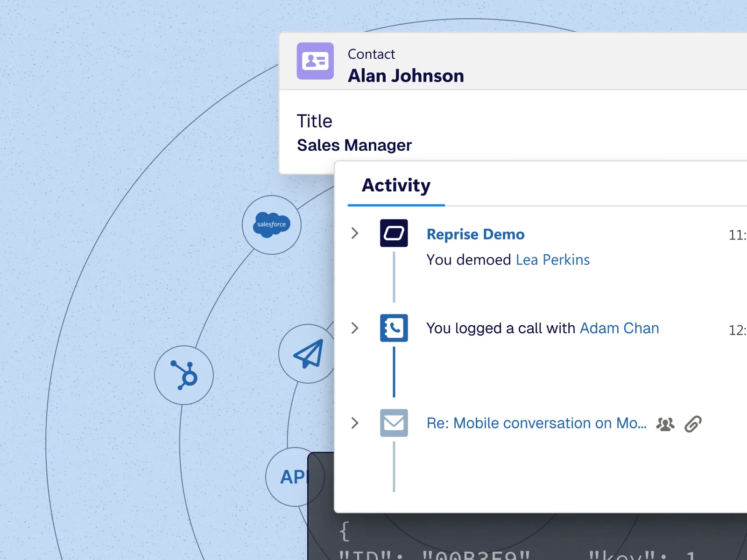Click the paper plane integration icon

(x=307, y=354)
